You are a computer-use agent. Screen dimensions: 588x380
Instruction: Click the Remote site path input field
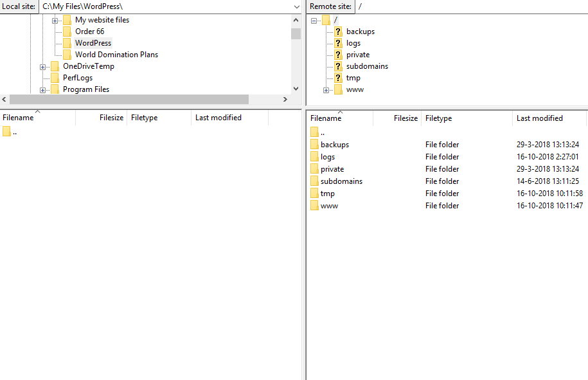coord(471,7)
